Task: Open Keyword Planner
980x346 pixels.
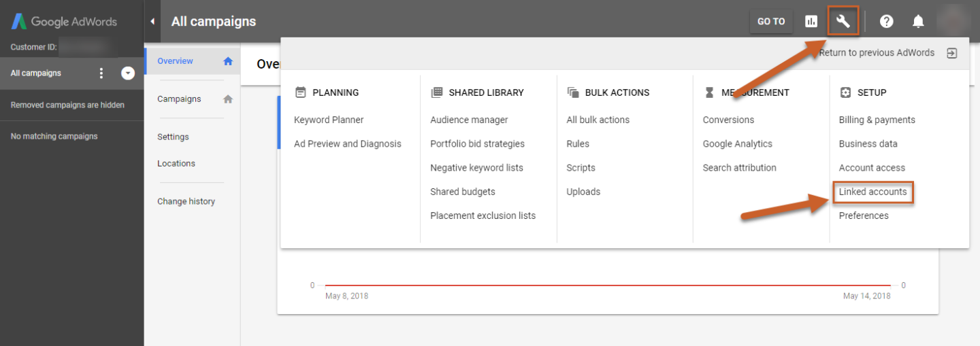Action: pyautogui.click(x=329, y=120)
